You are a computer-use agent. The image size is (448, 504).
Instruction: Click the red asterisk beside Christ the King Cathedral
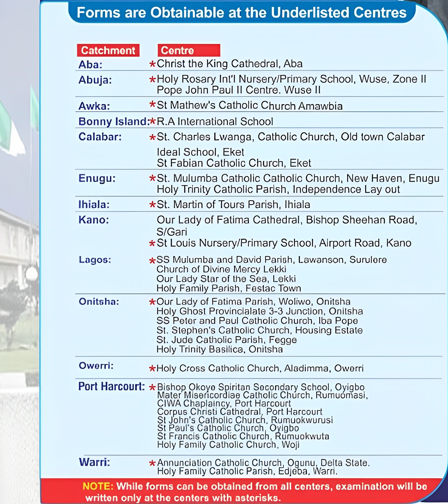[x=153, y=64]
